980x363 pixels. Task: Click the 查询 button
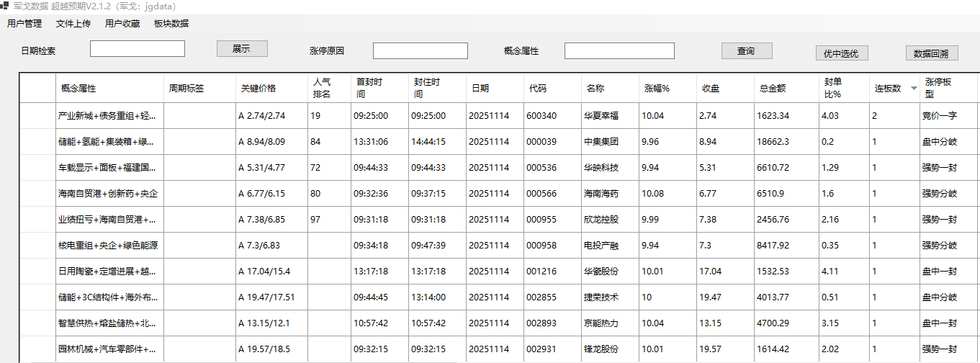tap(747, 51)
